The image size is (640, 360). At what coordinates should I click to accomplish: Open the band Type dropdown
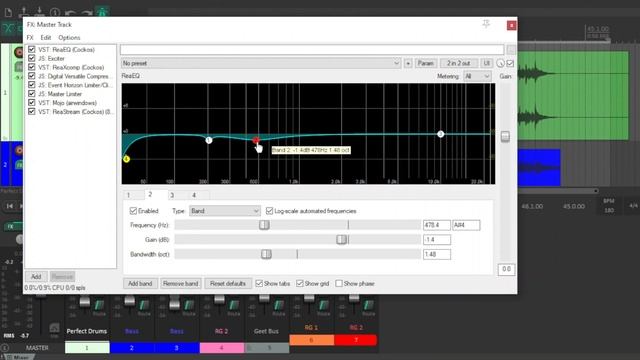click(x=224, y=211)
